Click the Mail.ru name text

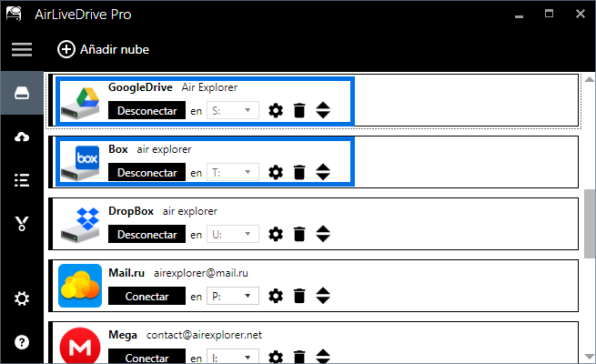pos(126,273)
